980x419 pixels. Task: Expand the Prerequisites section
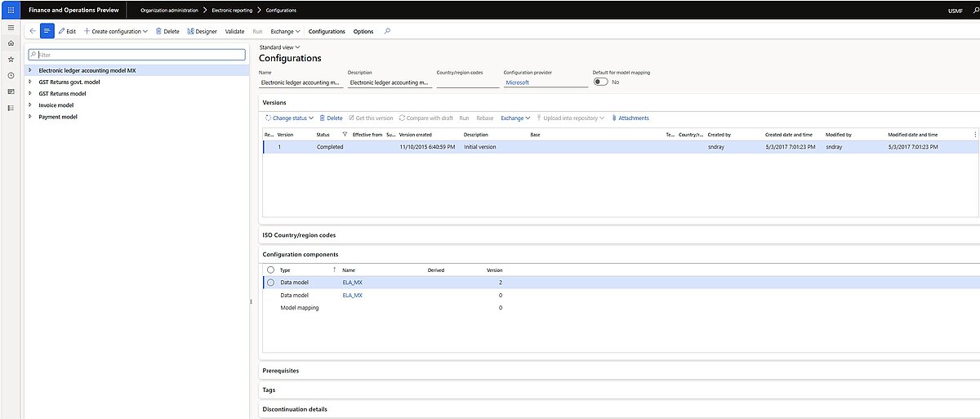coord(281,370)
